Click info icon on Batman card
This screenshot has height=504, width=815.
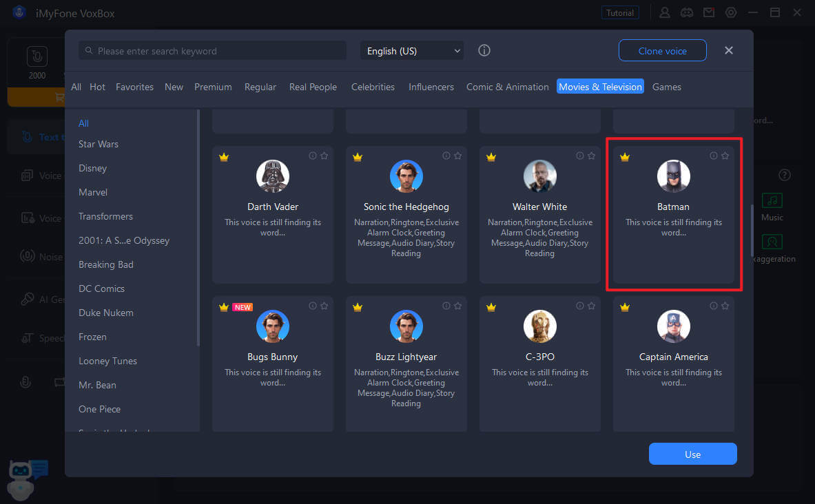(x=713, y=156)
